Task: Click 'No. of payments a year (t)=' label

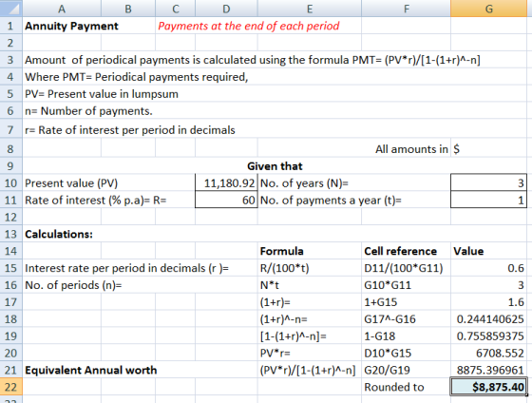Action: (331, 200)
